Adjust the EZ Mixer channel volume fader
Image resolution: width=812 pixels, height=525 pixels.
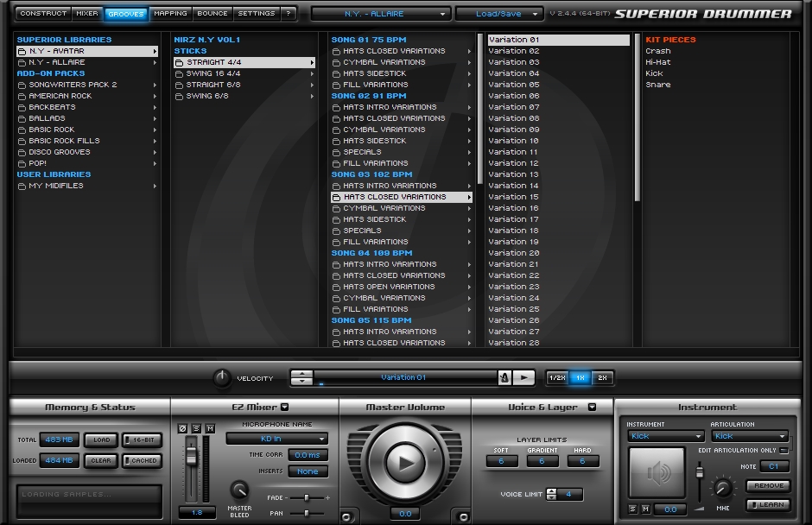tap(191, 456)
